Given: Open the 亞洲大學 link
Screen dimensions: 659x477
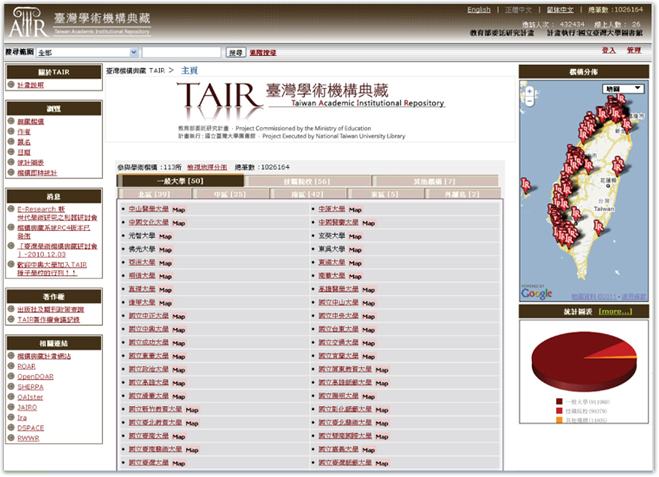Looking at the screenshot, I should (142, 262).
